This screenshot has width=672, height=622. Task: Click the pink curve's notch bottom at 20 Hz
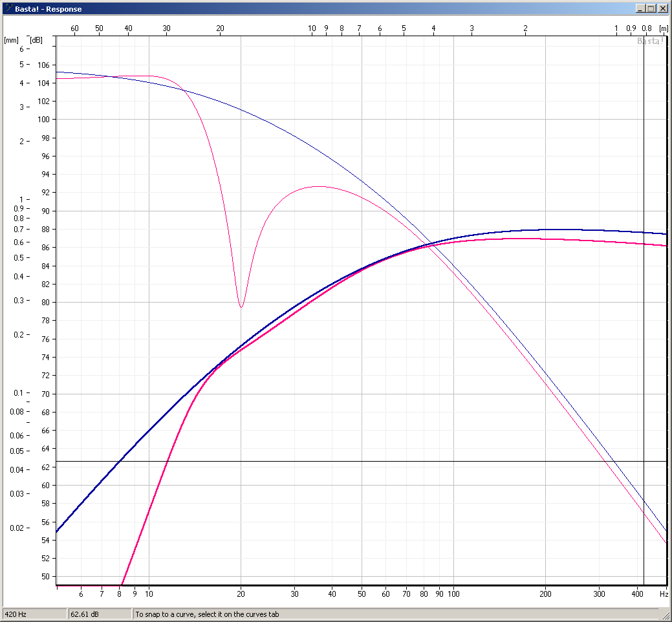point(241,306)
